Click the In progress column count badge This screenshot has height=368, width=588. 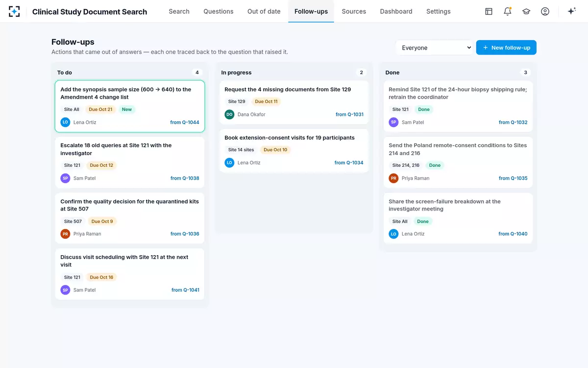[x=361, y=73]
